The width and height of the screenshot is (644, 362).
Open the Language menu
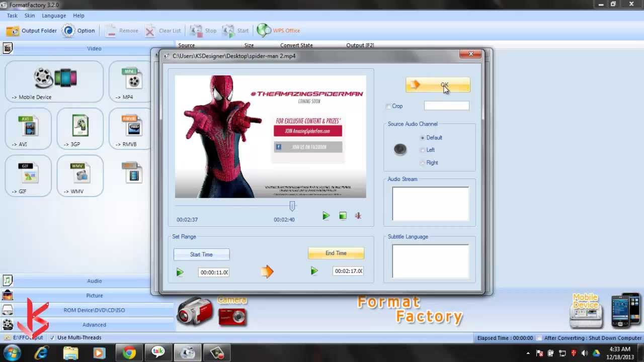54,16
